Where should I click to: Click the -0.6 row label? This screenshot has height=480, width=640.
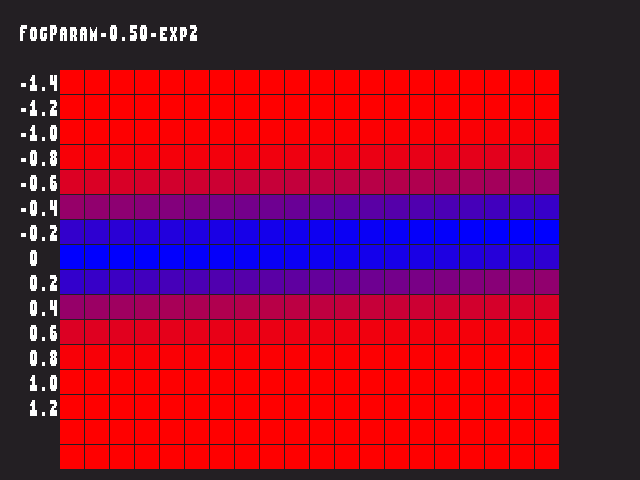click(39, 183)
